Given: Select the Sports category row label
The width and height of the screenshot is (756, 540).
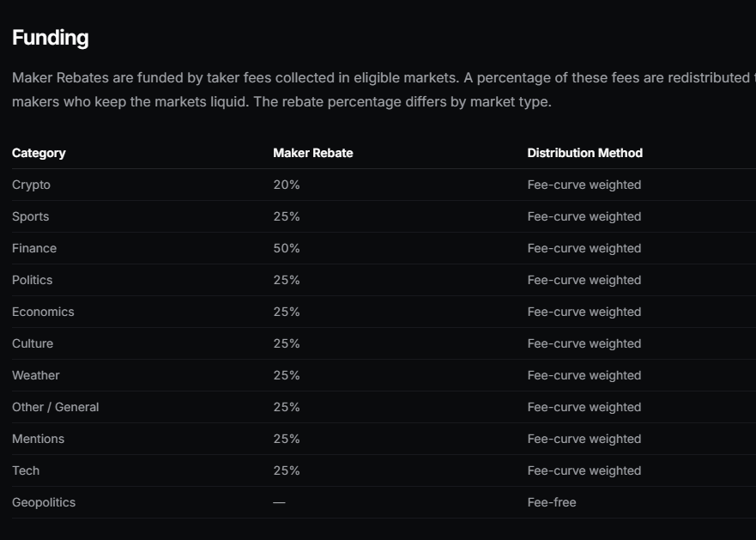Looking at the screenshot, I should (x=30, y=216).
